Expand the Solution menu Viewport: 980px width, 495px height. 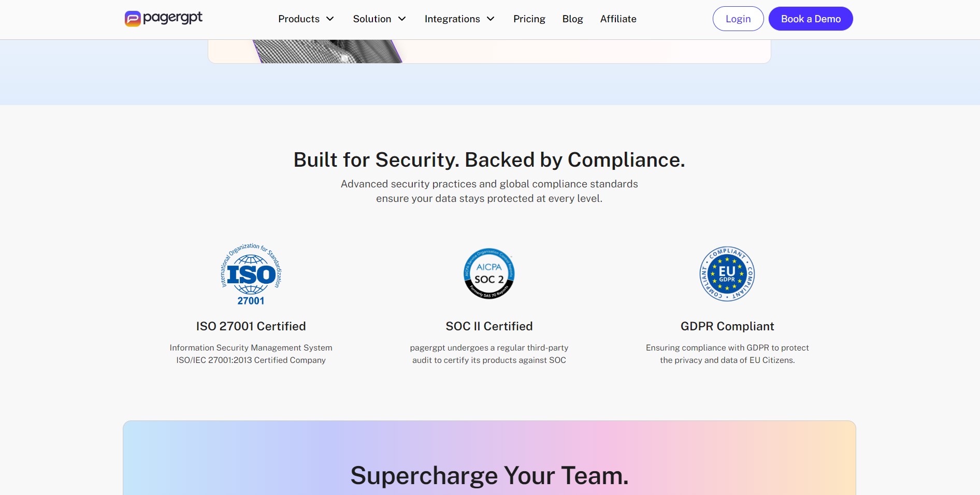(372, 19)
